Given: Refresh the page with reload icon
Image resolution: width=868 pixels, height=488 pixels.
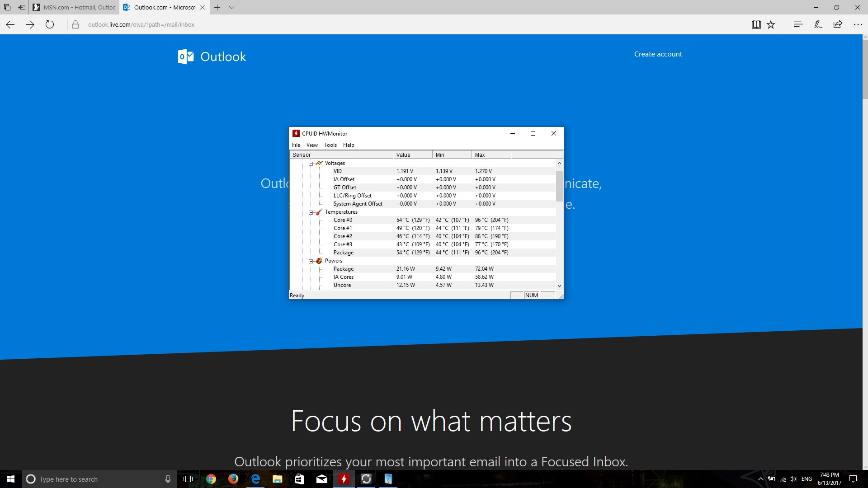Looking at the screenshot, I should tap(50, 24).
